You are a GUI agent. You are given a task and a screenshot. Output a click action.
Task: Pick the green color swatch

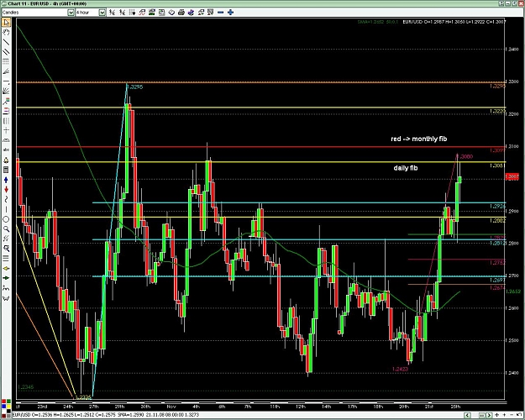coord(8,402)
